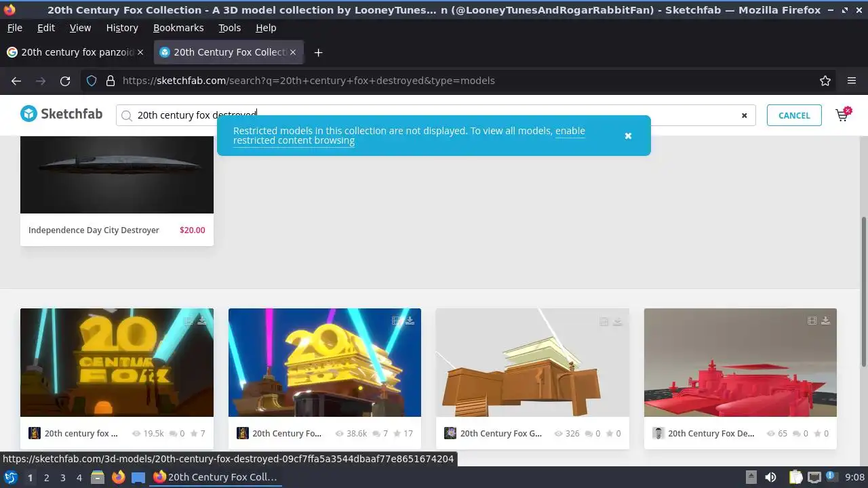Click the download icon on '20th Century Fox G...' card
The image size is (868, 488).
pyautogui.click(x=618, y=321)
